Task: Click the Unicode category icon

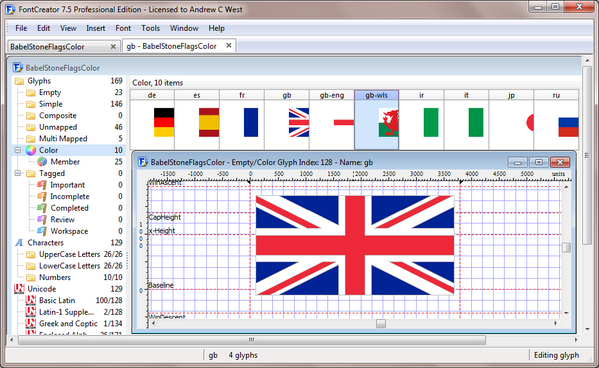Action: point(19,289)
